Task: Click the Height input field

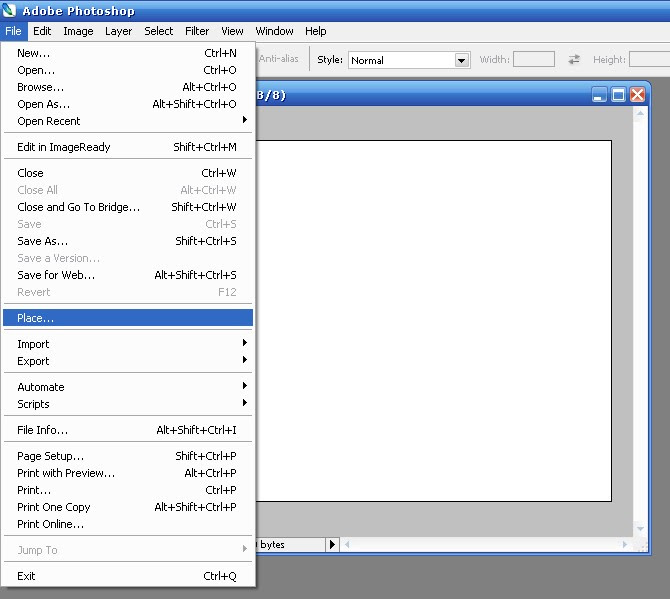Action: point(649,59)
